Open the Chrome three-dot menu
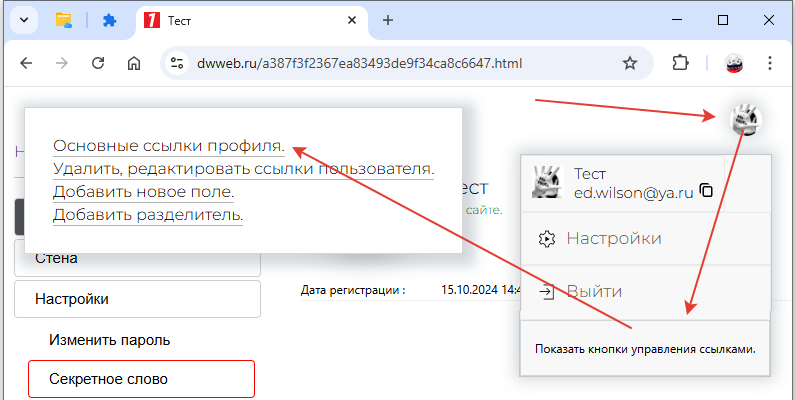This screenshot has width=795, height=400. coord(770,63)
